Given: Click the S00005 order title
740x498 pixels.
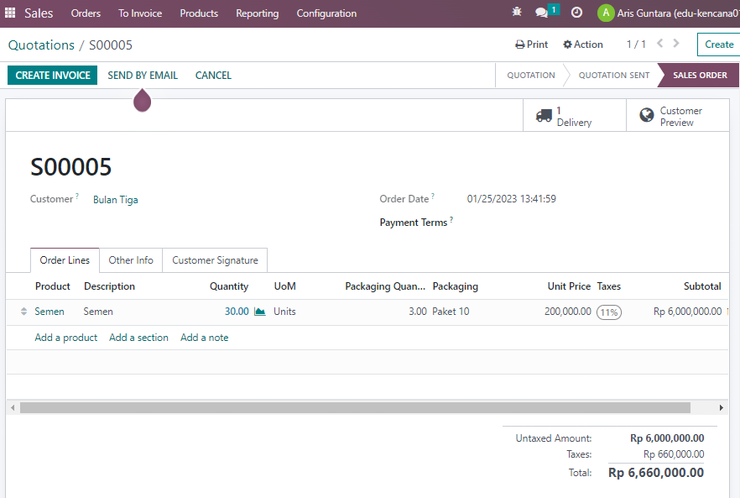Looking at the screenshot, I should point(71,167).
